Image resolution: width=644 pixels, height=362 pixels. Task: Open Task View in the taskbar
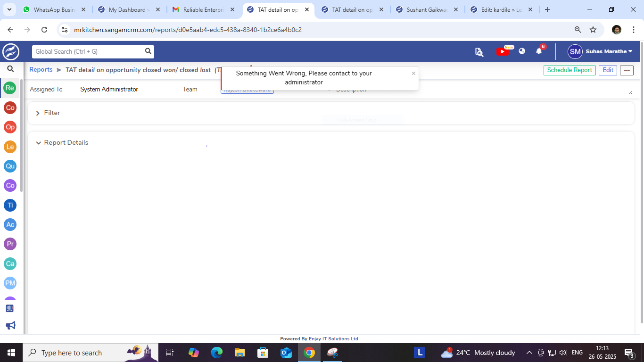click(x=170, y=353)
